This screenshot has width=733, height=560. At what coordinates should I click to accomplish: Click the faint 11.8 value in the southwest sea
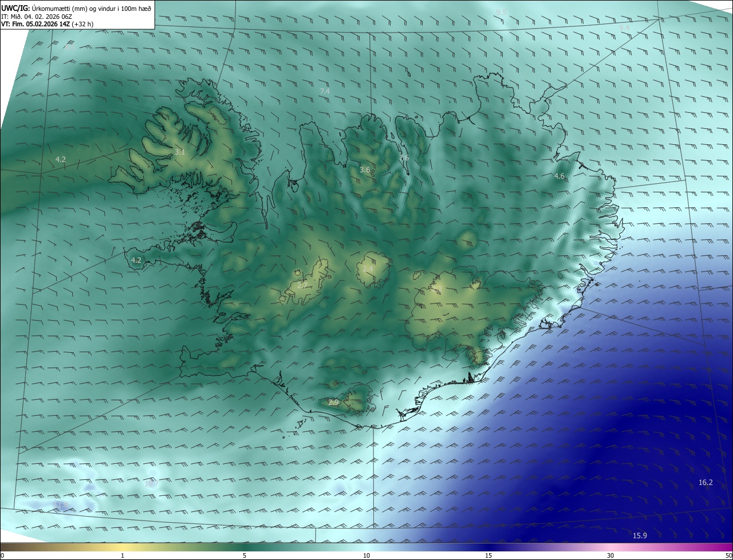click(61, 504)
